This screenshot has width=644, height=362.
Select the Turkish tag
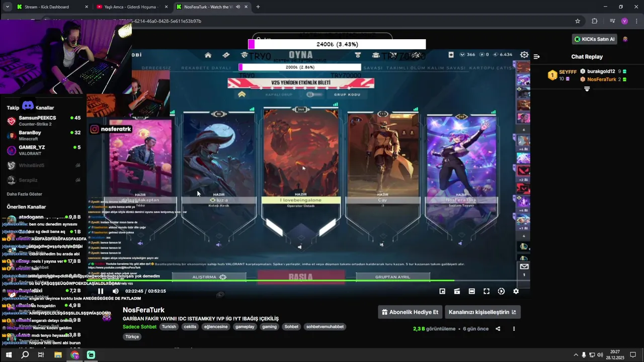169,327
